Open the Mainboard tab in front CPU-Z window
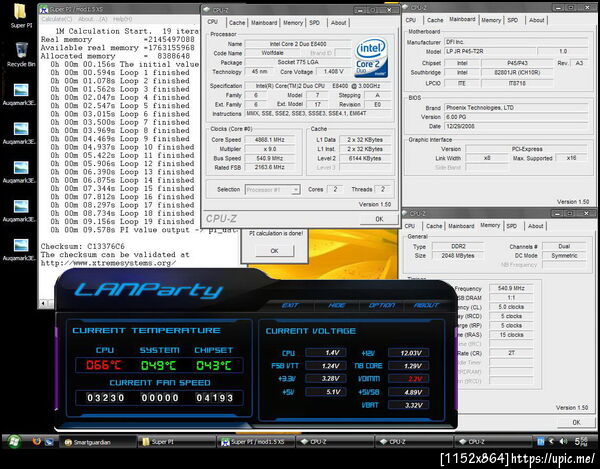The height and width of the screenshot is (469, 600). (264, 23)
